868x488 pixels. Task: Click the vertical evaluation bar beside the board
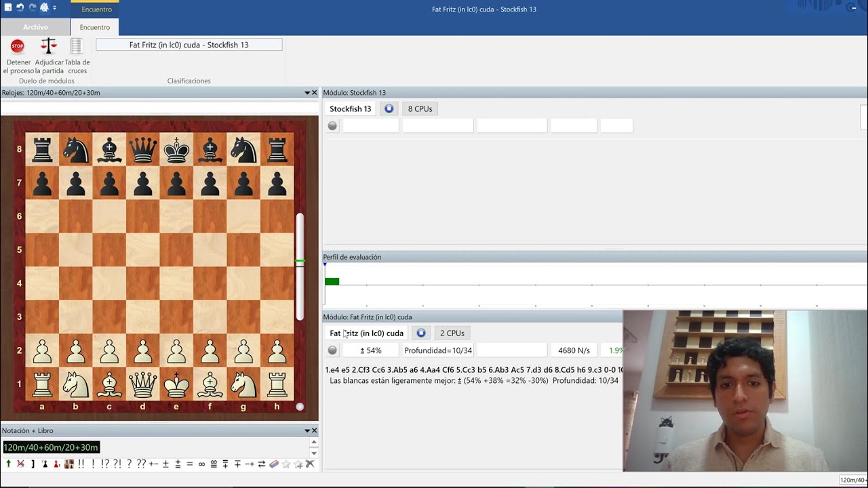(300, 266)
